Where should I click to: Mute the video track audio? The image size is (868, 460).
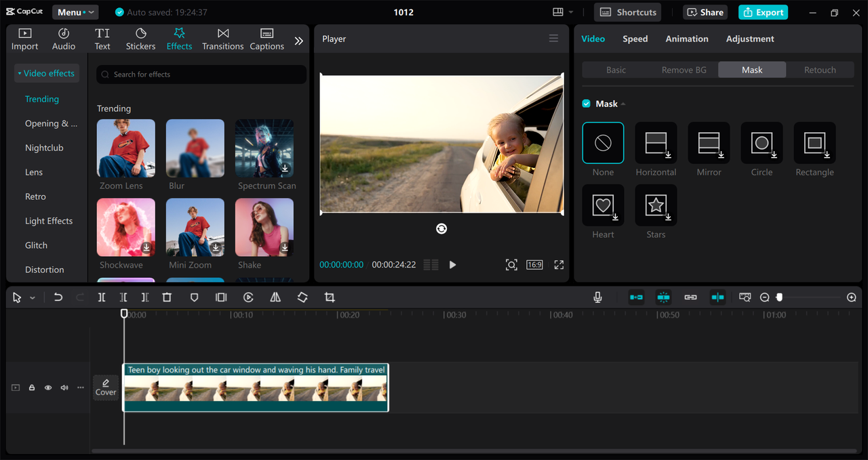coord(64,388)
